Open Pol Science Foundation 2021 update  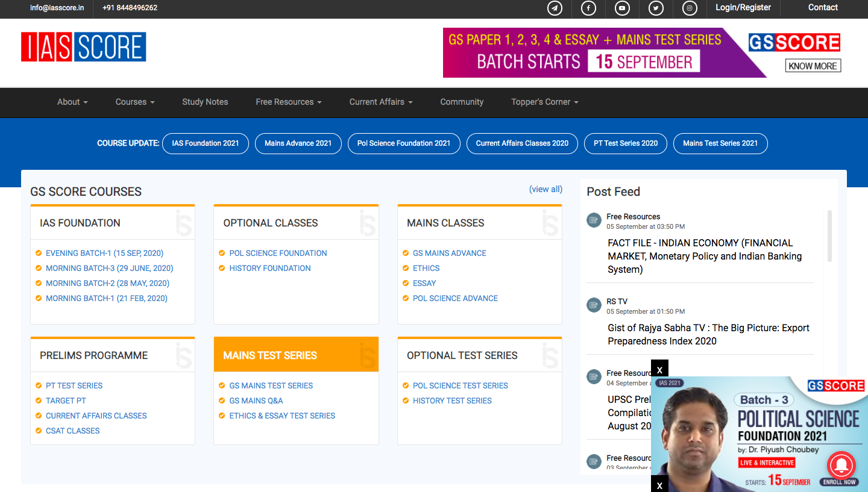[404, 143]
